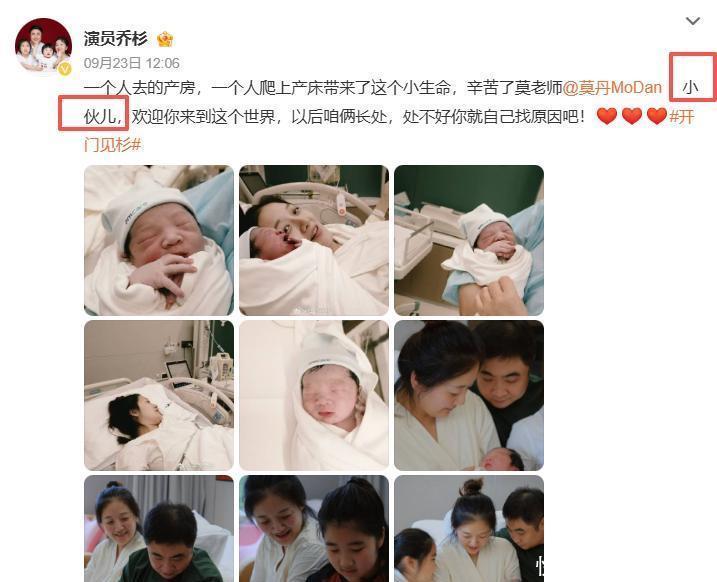717x582 pixels.
Task: Open the 演员乔杉 profile avatar
Action: 43,46
